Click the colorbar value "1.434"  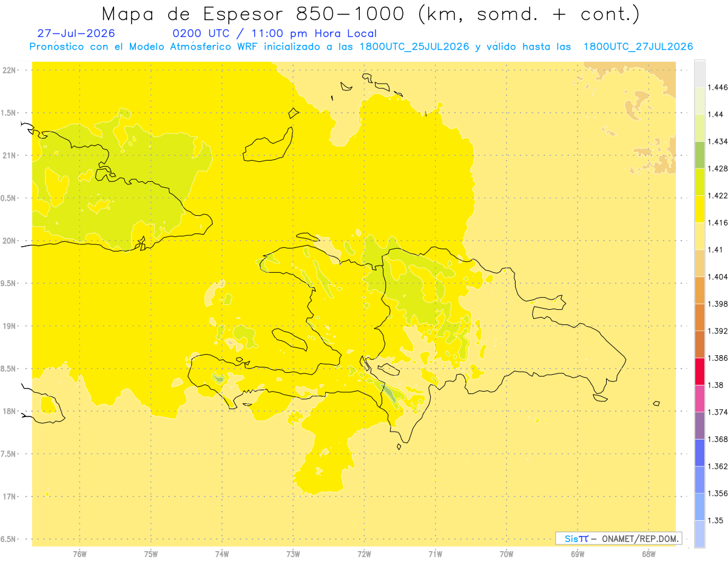point(718,142)
